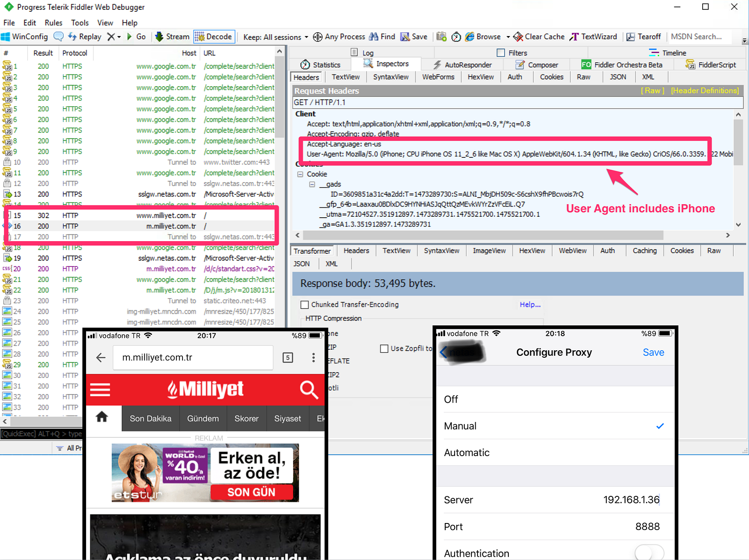
Task: Click the [Raw] link in Request Headers
Action: (x=653, y=90)
